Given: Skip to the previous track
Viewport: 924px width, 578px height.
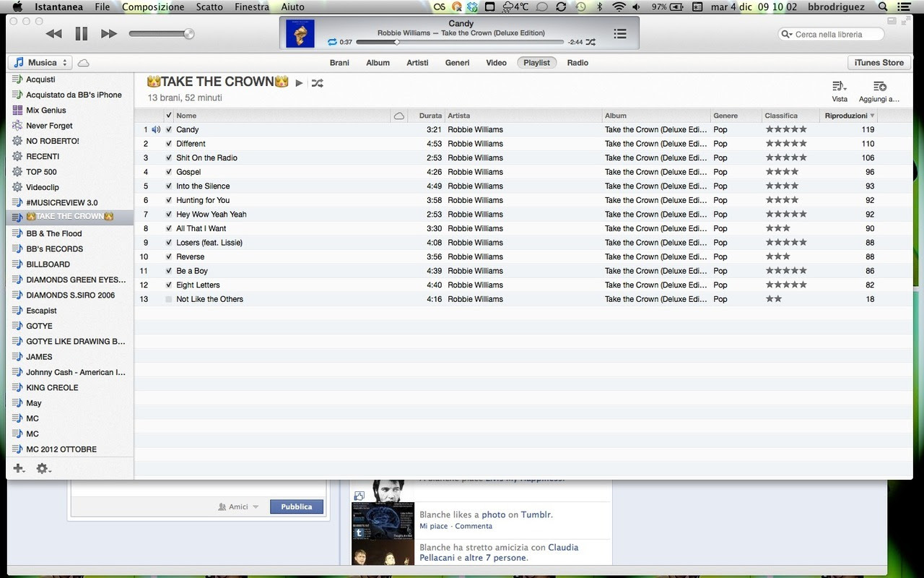Looking at the screenshot, I should [x=53, y=34].
